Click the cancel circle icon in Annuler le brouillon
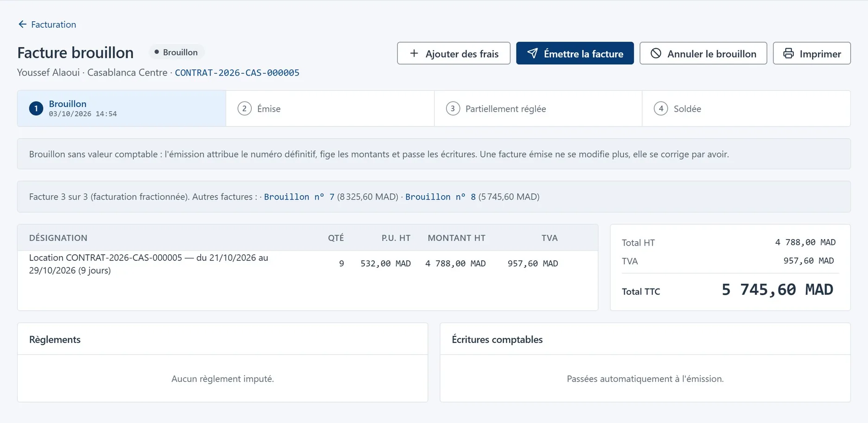 point(656,53)
